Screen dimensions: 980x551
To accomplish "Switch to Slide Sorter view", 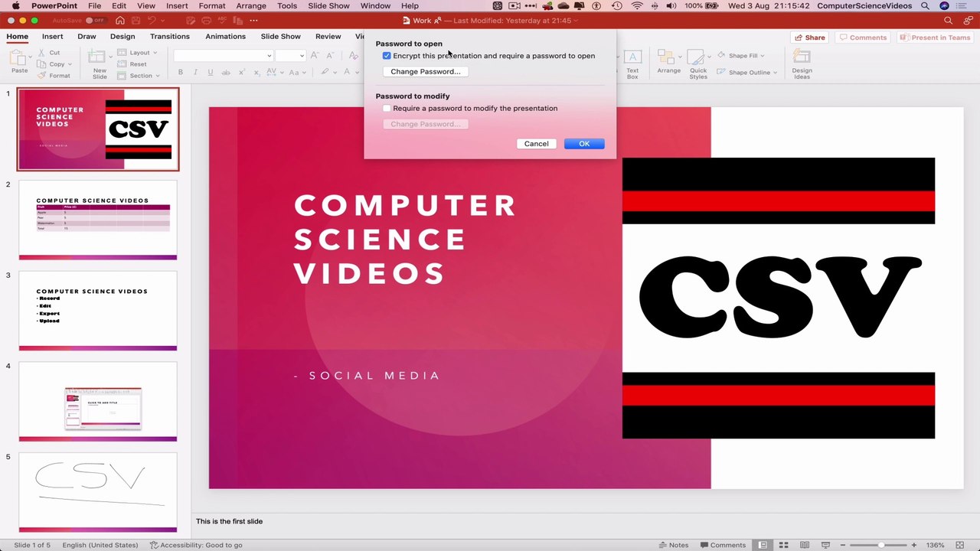I will pos(783,545).
